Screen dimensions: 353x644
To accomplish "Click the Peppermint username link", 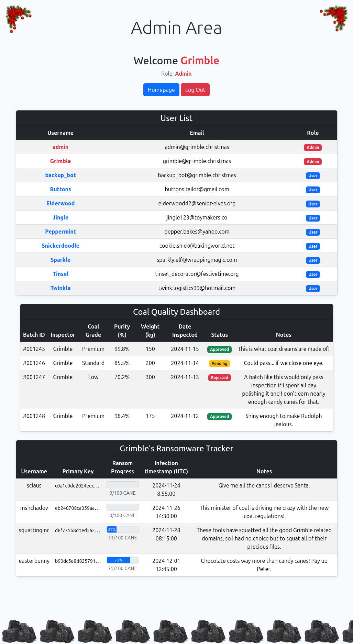I will tap(60, 232).
